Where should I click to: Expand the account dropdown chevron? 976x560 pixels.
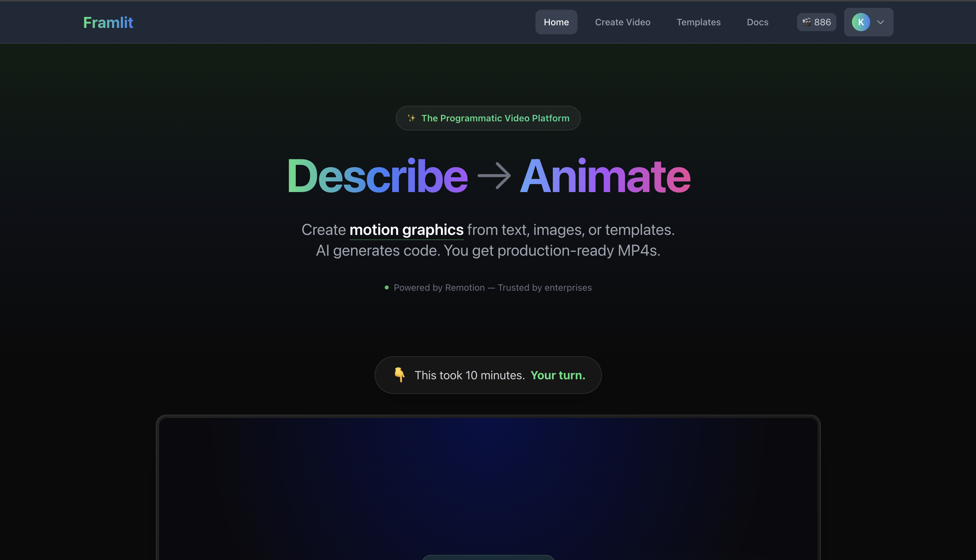pyautogui.click(x=880, y=22)
